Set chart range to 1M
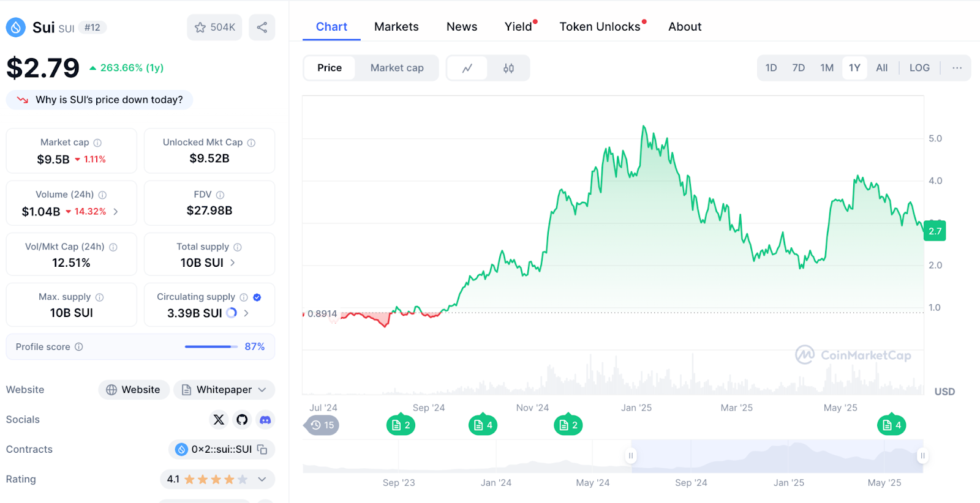Image resolution: width=980 pixels, height=503 pixels. (827, 68)
